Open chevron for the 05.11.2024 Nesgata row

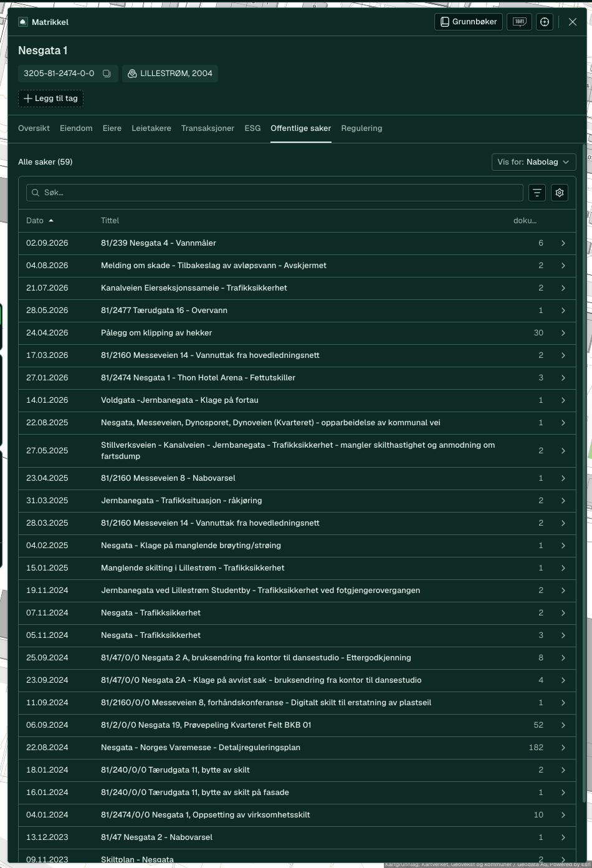[x=563, y=635]
